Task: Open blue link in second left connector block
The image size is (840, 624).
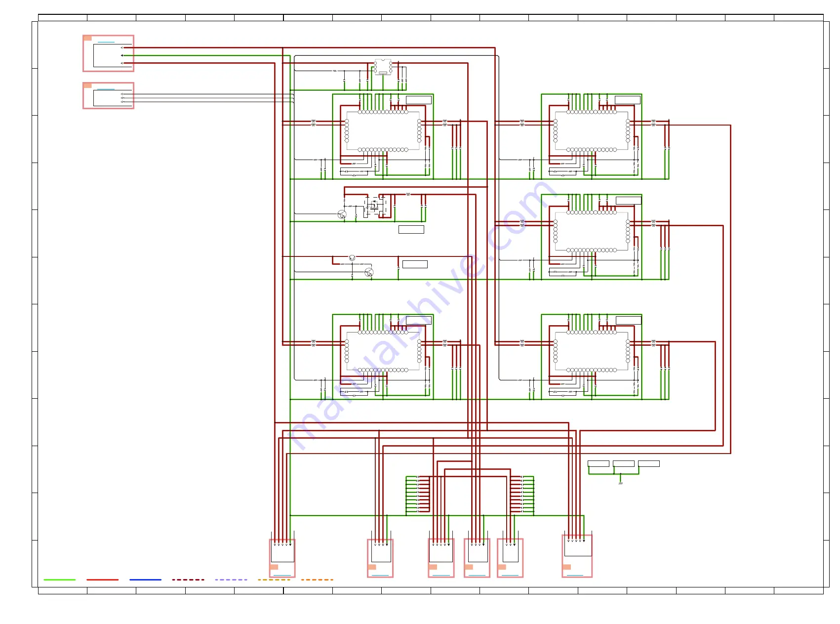Action: (106, 89)
